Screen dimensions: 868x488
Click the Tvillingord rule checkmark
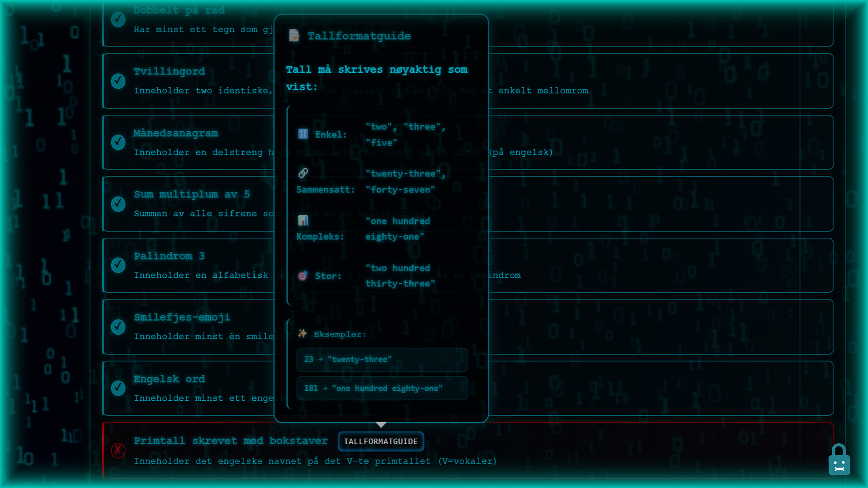click(118, 81)
